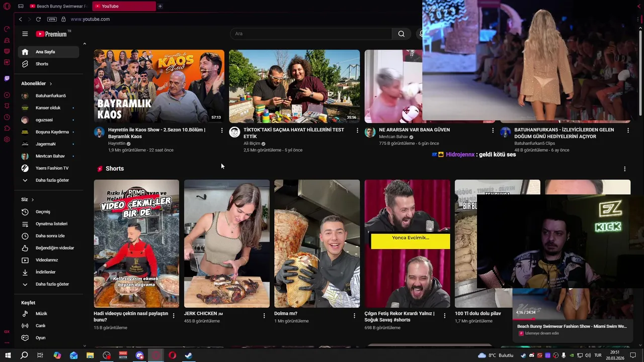The height and width of the screenshot is (362, 644).
Task: Open Batuhanfurkan5 subscription channel
Action: [x=48, y=96]
